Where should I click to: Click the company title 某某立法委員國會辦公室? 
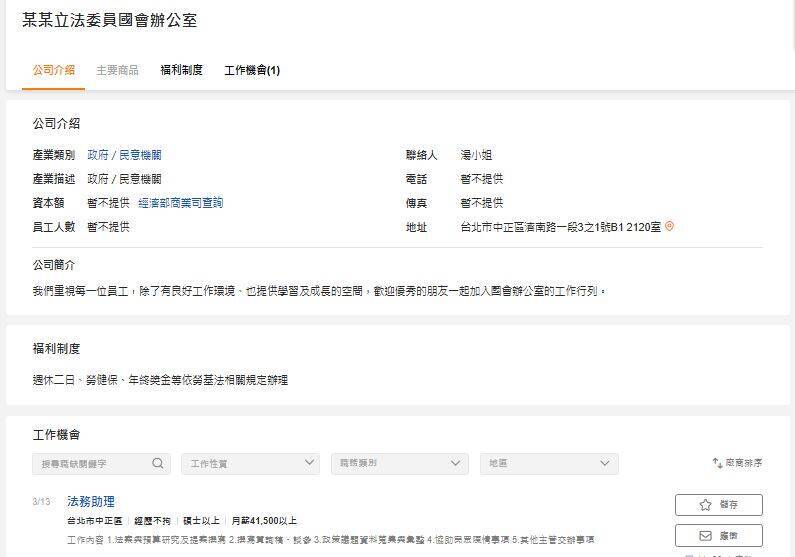110,20
